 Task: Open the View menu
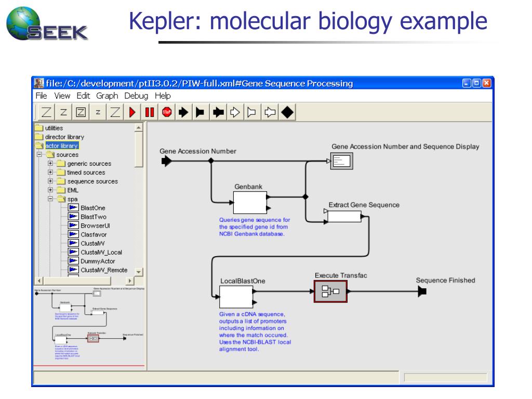pyautogui.click(x=62, y=96)
